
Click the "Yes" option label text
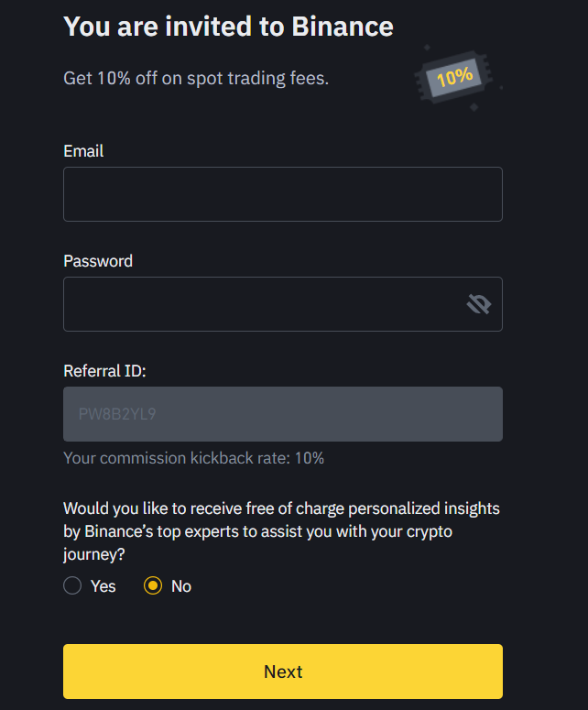point(103,586)
